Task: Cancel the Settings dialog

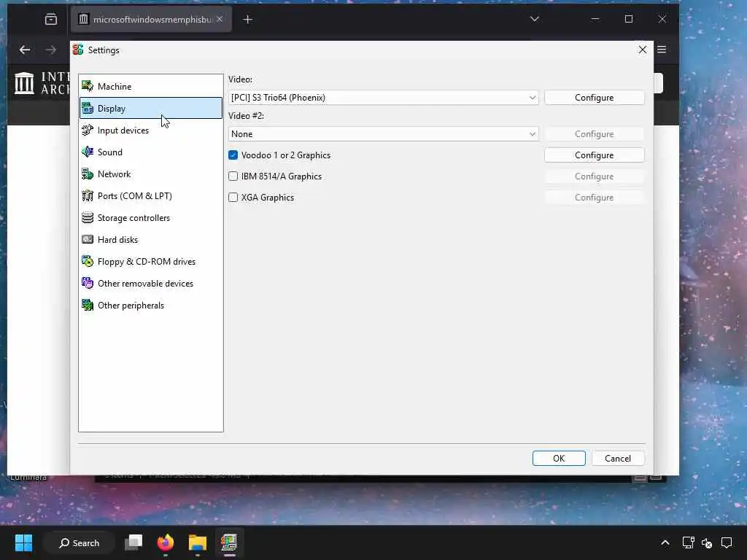Action: pyautogui.click(x=618, y=458)
